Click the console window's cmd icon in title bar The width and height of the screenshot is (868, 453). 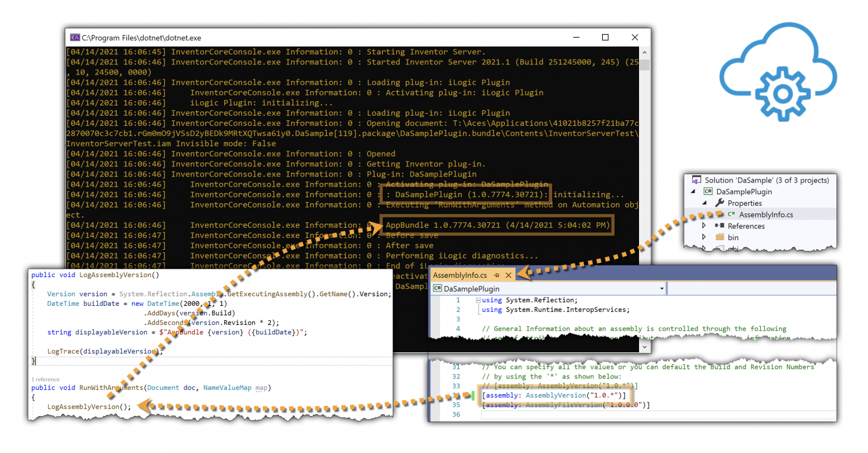pos(75,38)
